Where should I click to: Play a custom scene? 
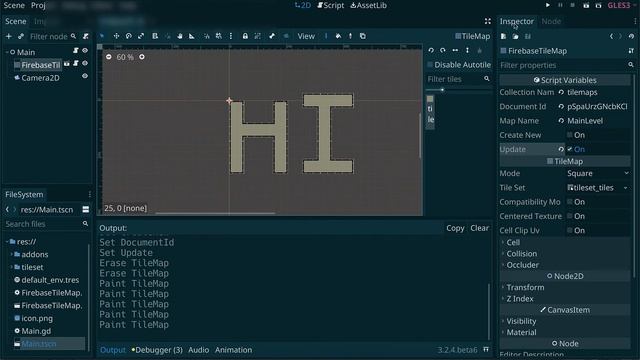pyautogui.click(x=598, y=5)
